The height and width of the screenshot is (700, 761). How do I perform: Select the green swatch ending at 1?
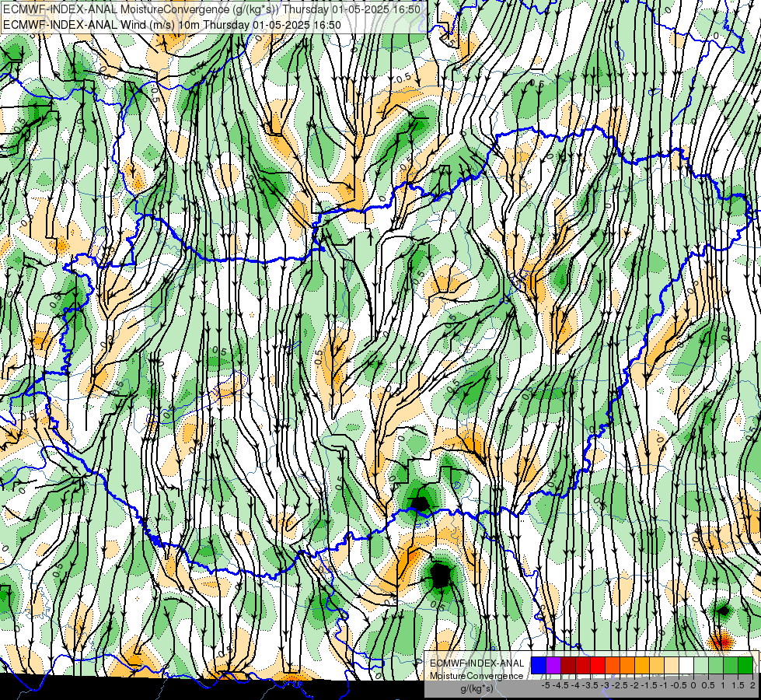point(716,665)
